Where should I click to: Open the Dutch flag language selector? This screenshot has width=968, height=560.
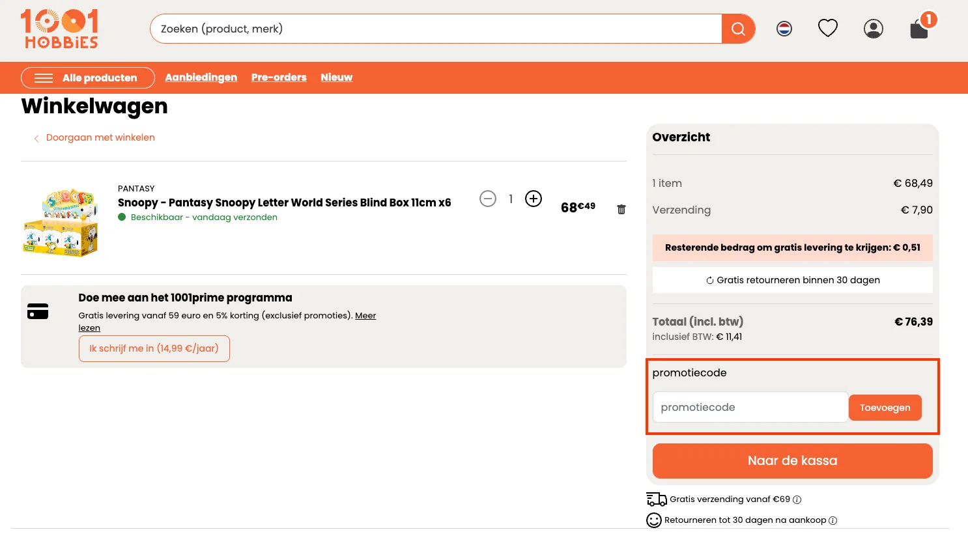pos(784,29)
